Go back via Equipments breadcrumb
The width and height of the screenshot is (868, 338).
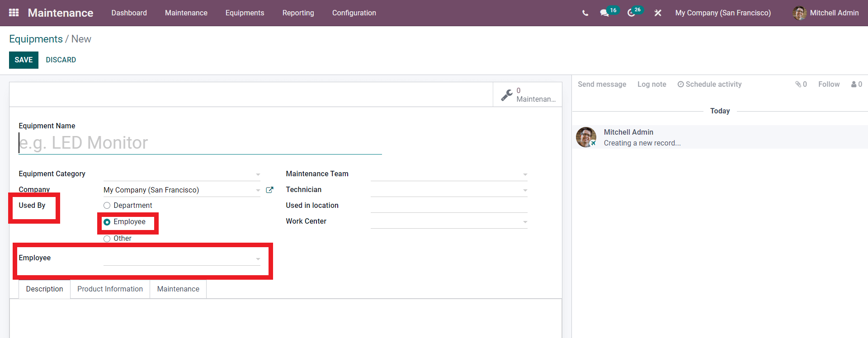[36, 39]
